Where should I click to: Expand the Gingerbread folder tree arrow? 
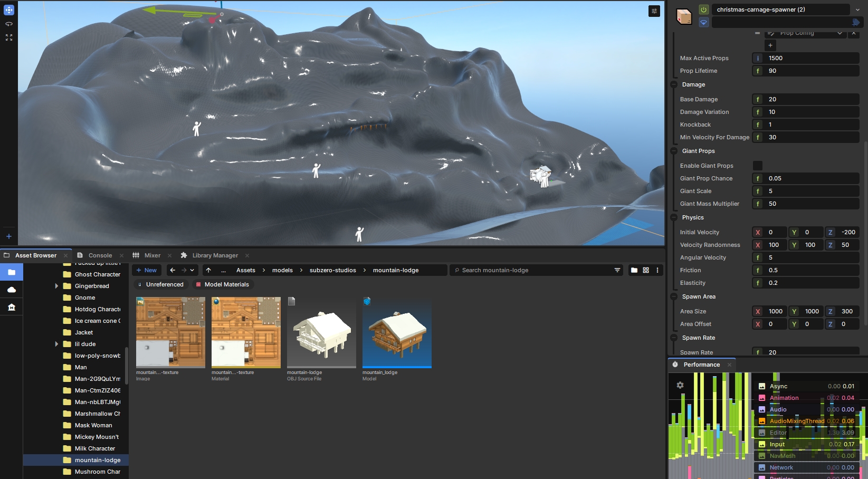pyautogui.click(x=56, y=286)
